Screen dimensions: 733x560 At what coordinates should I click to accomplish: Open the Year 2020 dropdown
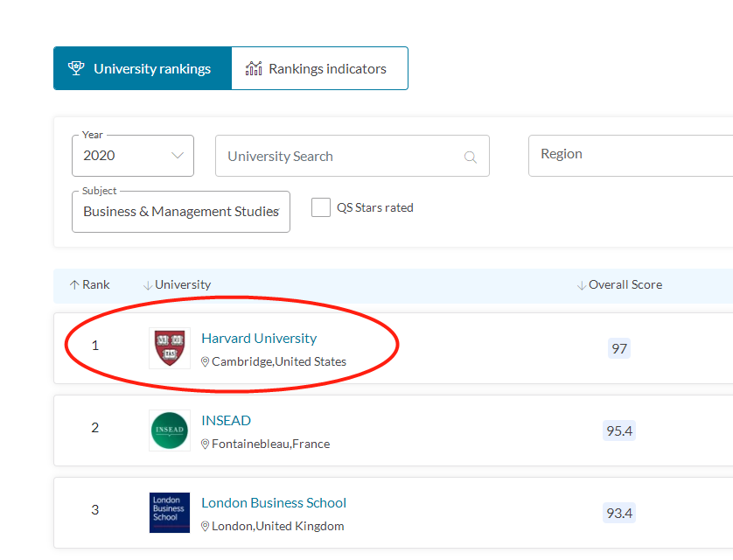click(133, 156)
